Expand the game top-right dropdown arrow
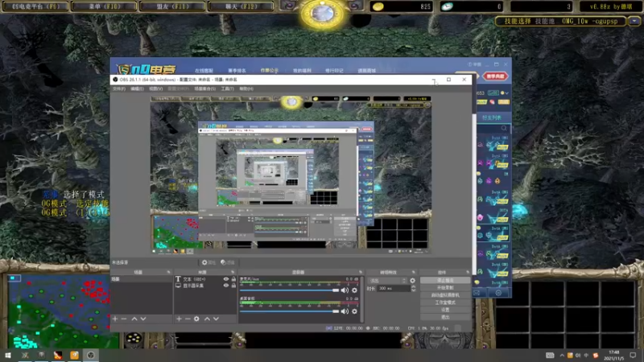 point(634,21)
